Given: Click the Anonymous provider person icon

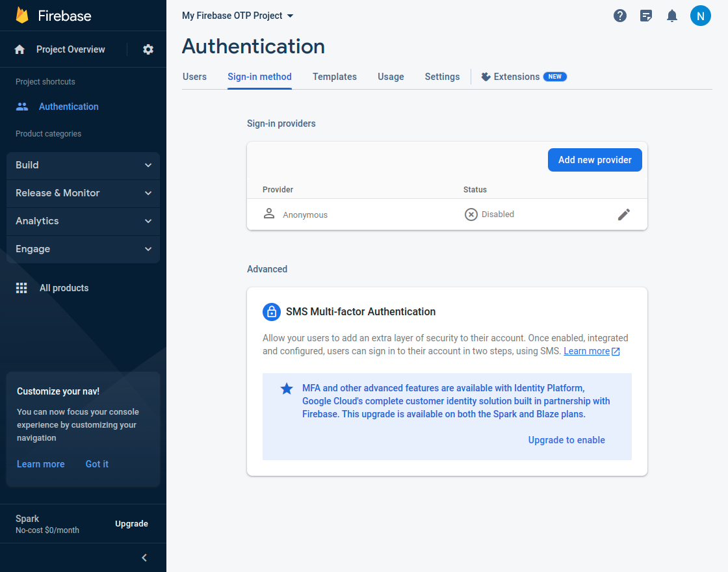Looking at the screenshot, I should 269,213.
